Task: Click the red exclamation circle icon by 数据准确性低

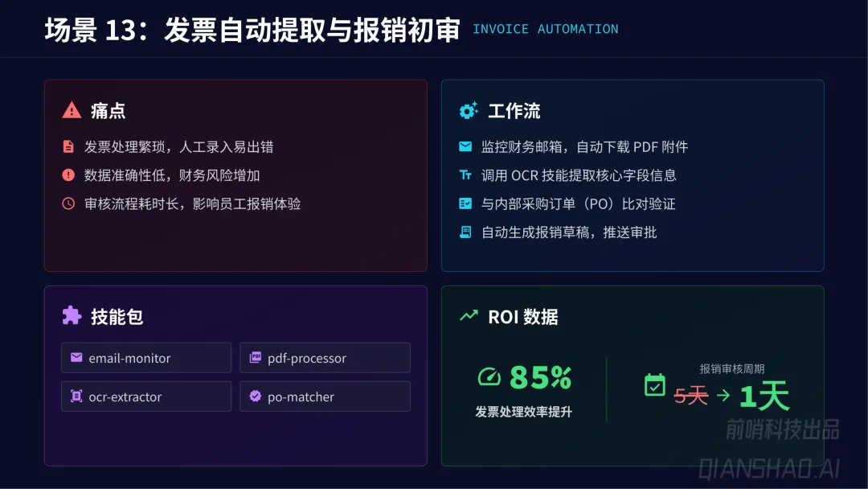Action: click(68, 175)
